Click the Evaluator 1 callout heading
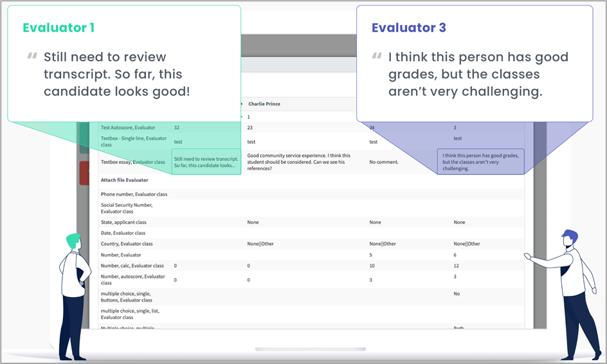This screenshot has width=607, height=364. (x=59, y=28)
